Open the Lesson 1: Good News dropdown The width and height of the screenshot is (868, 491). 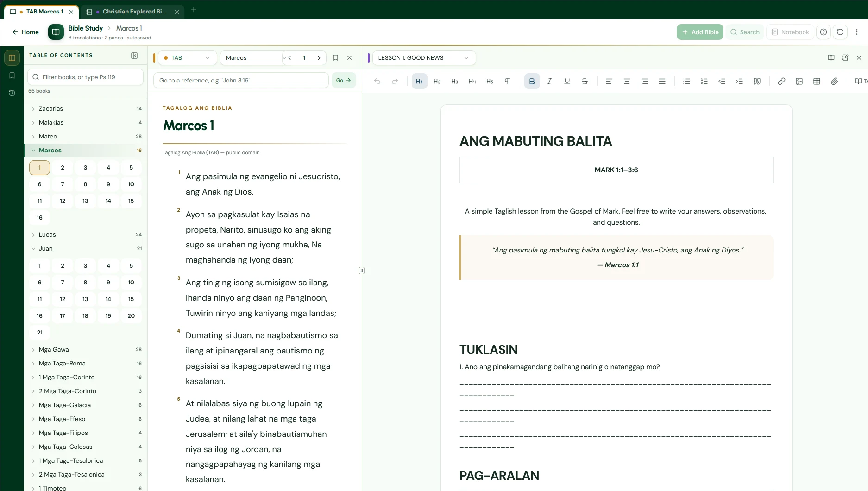pos(424,57)
